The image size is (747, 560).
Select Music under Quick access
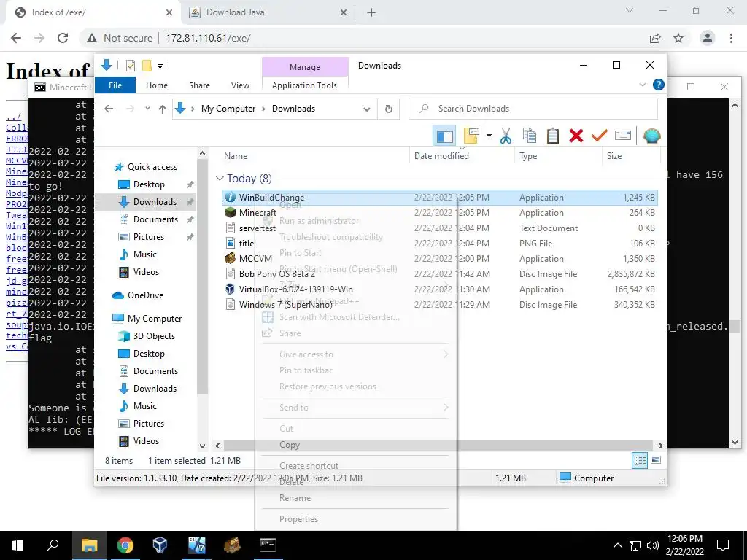(x=145, y=254)
